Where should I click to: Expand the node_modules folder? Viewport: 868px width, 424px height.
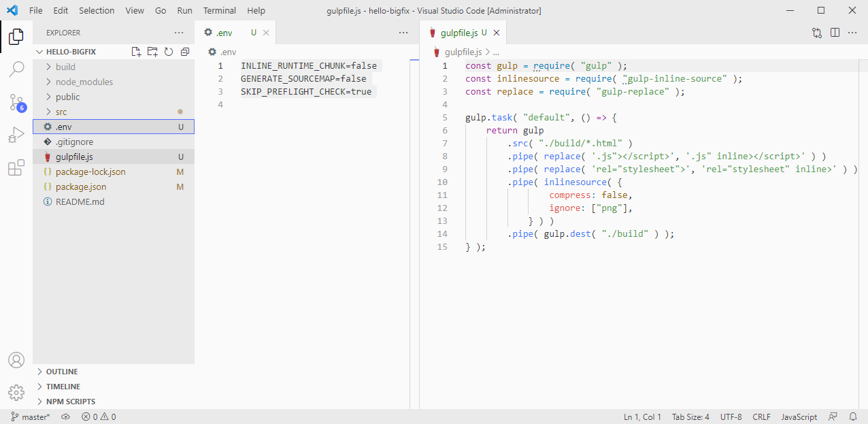114,82
